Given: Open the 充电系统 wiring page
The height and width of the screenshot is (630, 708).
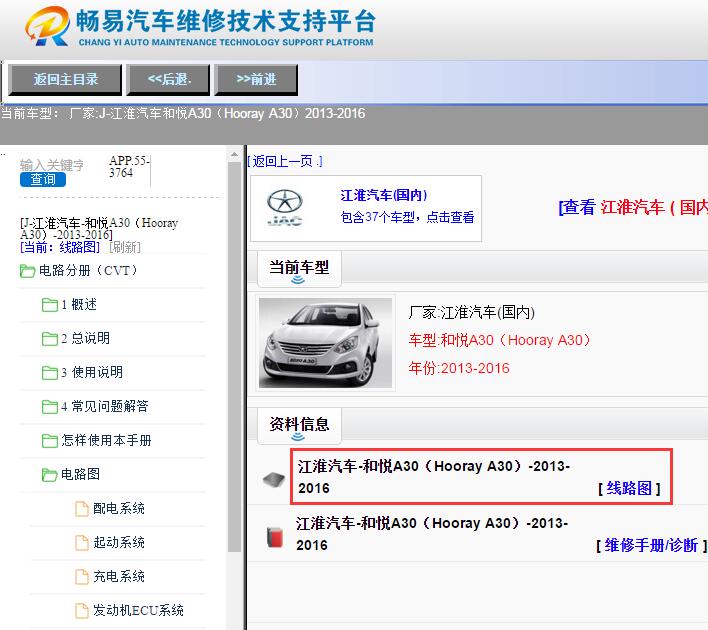Looking at the screenshot, I should (119, 576).
